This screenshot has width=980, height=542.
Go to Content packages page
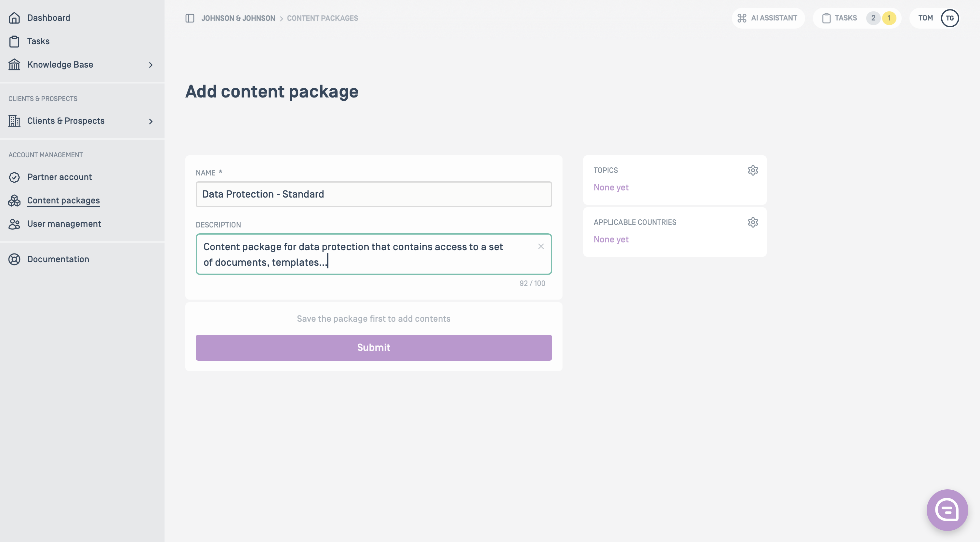click(63, 201)
